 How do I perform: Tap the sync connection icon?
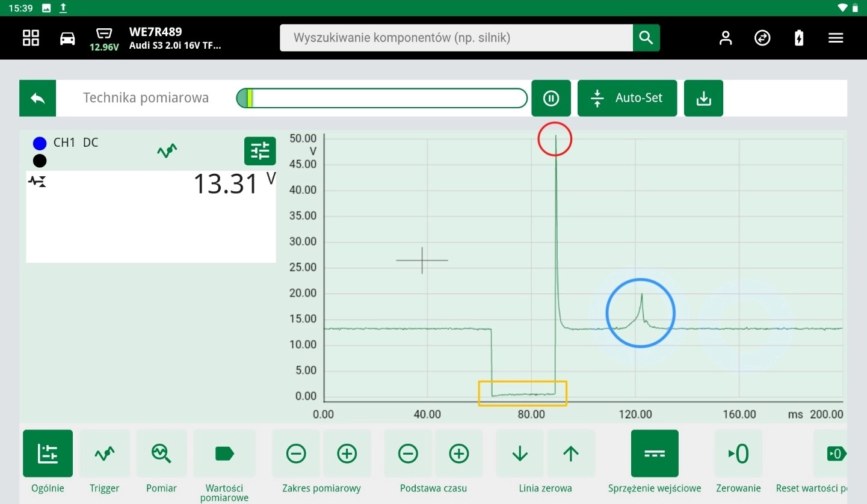pos(762,38)
